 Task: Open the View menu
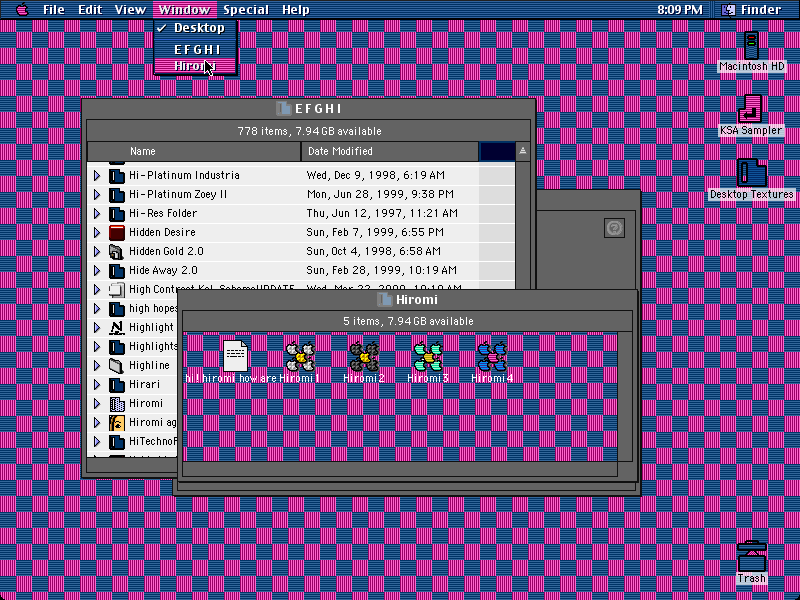[130, 9]
